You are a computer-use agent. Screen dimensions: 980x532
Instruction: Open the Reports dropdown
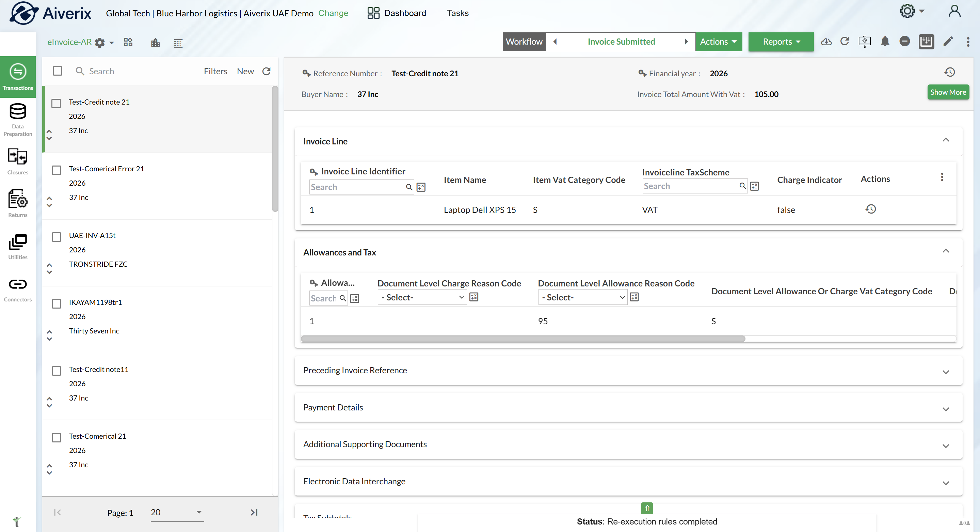[x=781, y=42]
